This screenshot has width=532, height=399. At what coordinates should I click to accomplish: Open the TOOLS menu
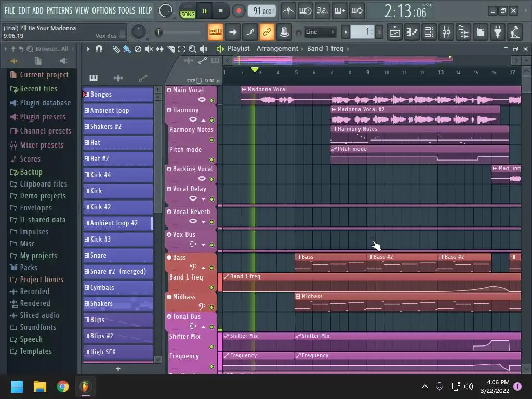(127, 10)
